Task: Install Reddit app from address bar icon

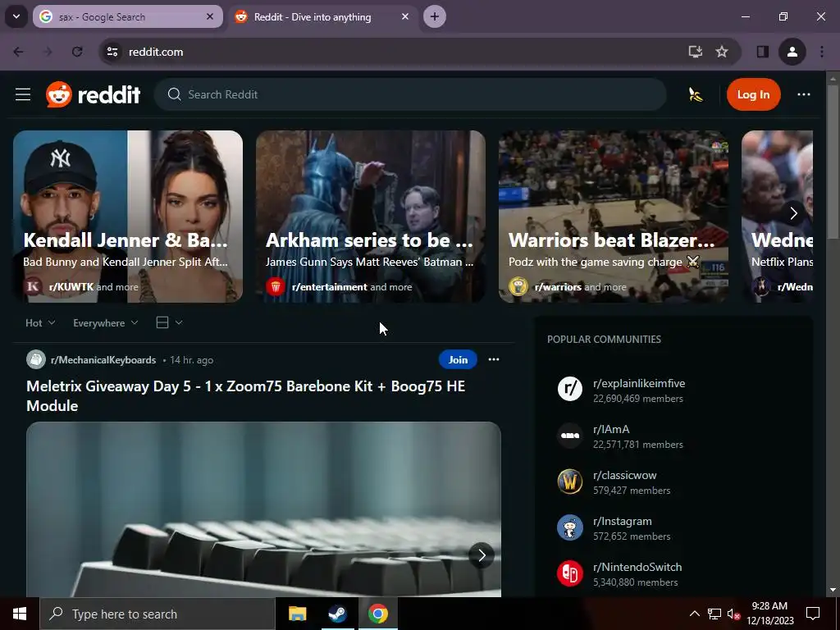Action: 695,52
